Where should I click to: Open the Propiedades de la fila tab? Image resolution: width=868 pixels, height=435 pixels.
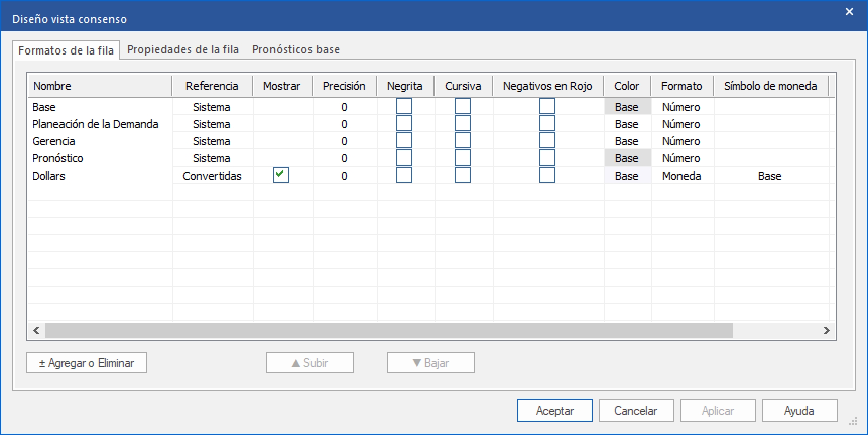[182, 50]
